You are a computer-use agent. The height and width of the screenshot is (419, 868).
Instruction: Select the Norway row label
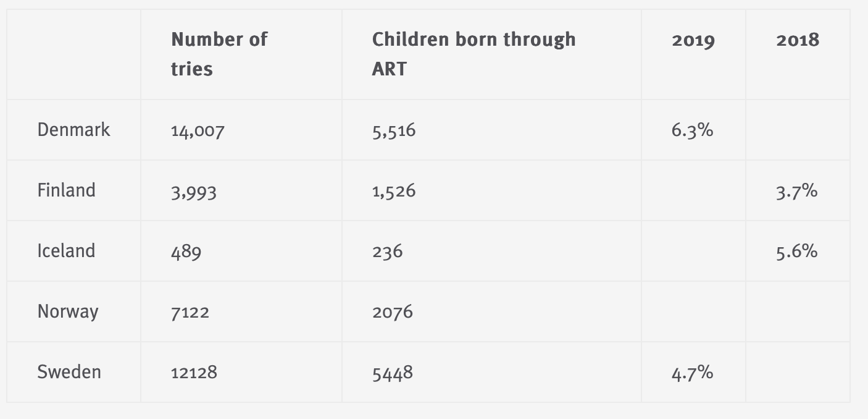[x=68, y=311]
